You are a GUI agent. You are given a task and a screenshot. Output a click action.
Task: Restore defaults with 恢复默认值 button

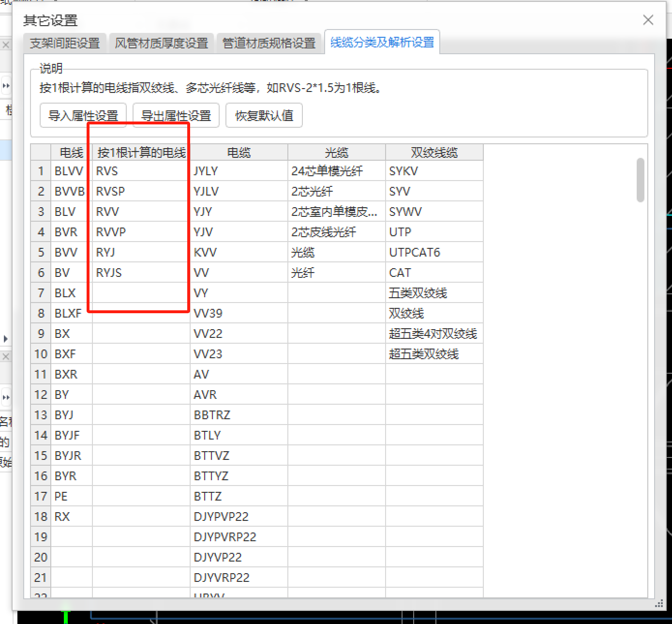pyautogui.click(x=264, y=115)
